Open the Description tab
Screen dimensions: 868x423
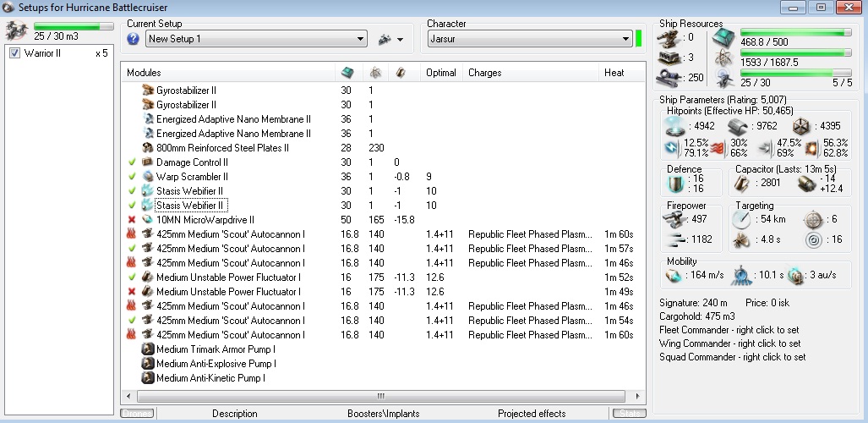[235, 414]
